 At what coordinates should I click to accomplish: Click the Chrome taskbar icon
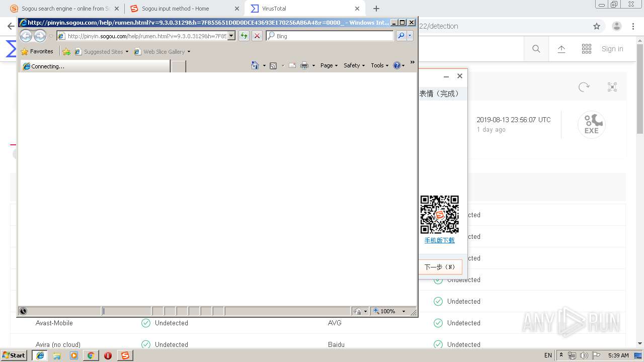click(x=91, y=355)
